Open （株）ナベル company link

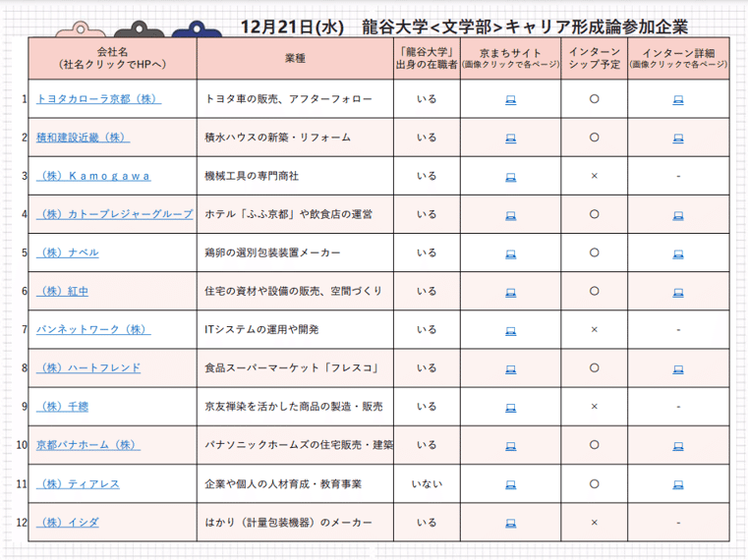(67, 252)
